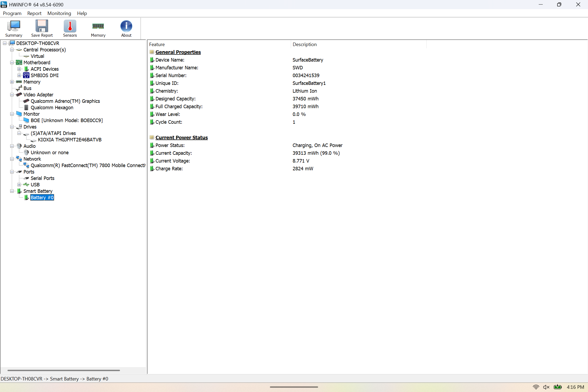Click the Motherboard icon in tree
Screen dimensions: 588x392
click(x=19, y=62)
